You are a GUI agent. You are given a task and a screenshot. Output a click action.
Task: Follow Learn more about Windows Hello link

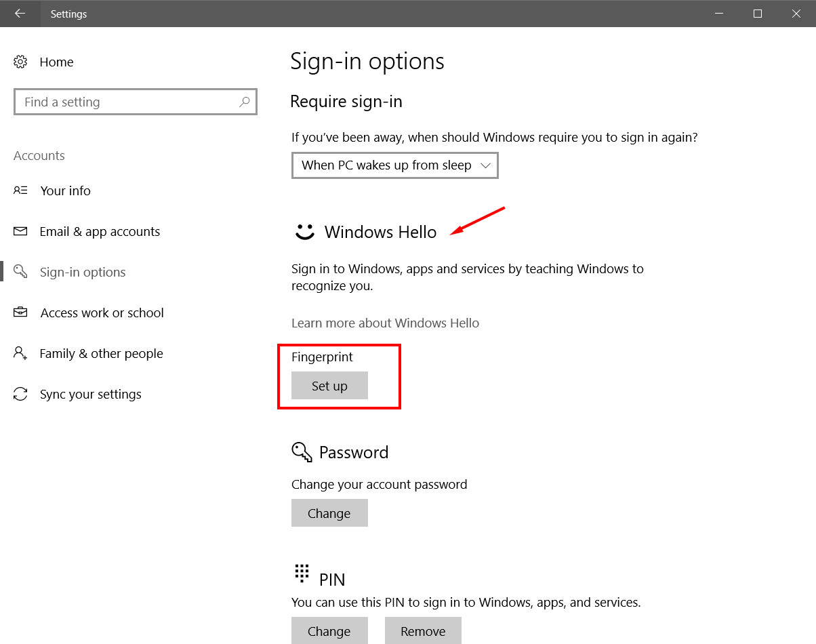(385, 323)
